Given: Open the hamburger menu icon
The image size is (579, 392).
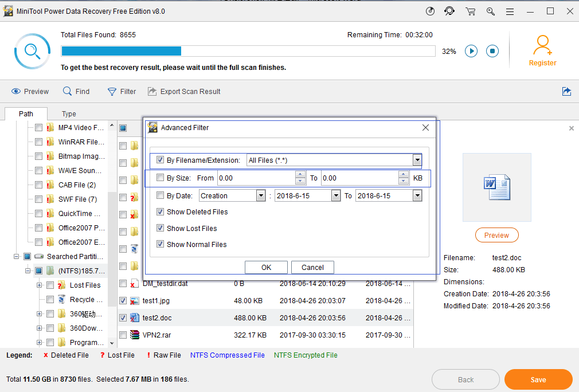Looking at the screenshot, I should coord(510,12).
